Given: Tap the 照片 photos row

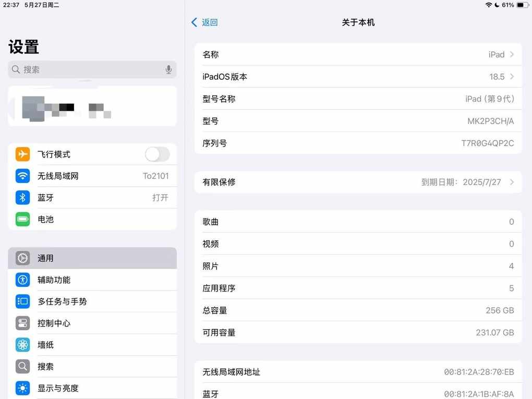Looking at the screenshot, I should (x=358, y=266).
